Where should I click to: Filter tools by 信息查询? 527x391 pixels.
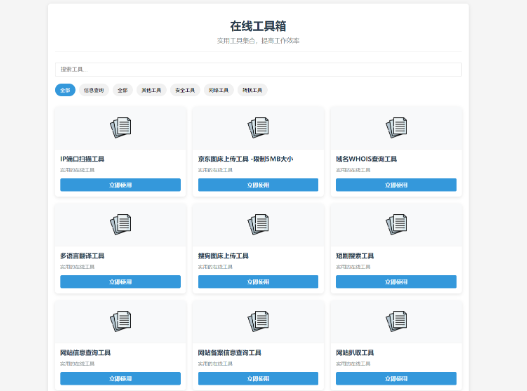[x=94, y=90]
